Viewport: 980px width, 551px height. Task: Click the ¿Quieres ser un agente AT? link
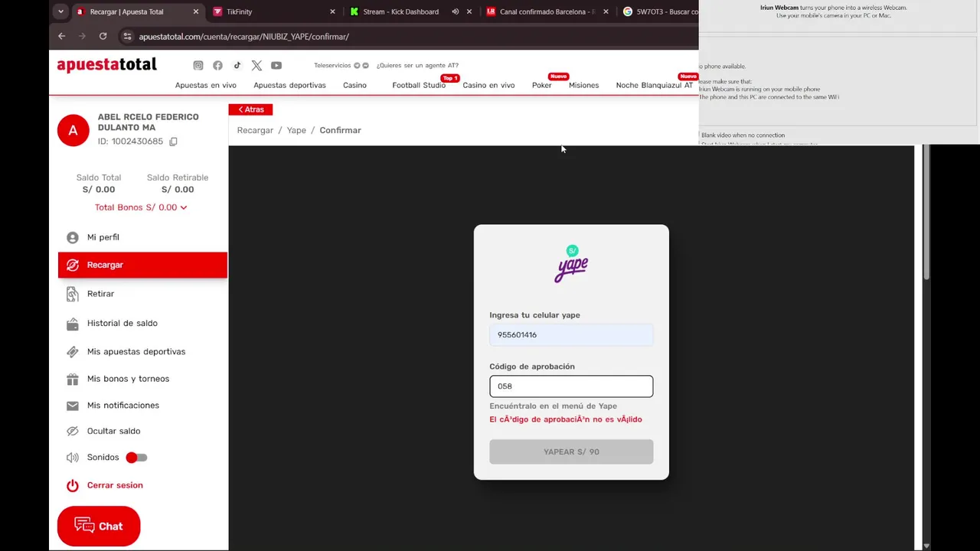tap(417, 65)
